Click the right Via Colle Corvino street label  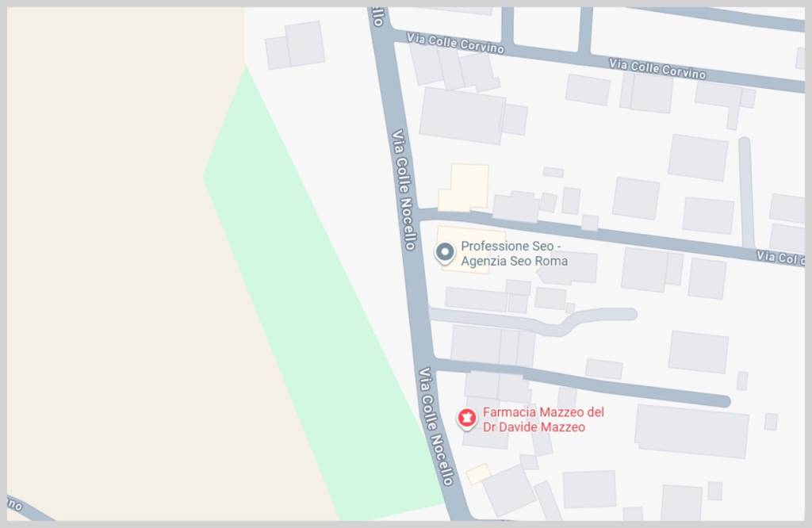[x=657, y=69]
